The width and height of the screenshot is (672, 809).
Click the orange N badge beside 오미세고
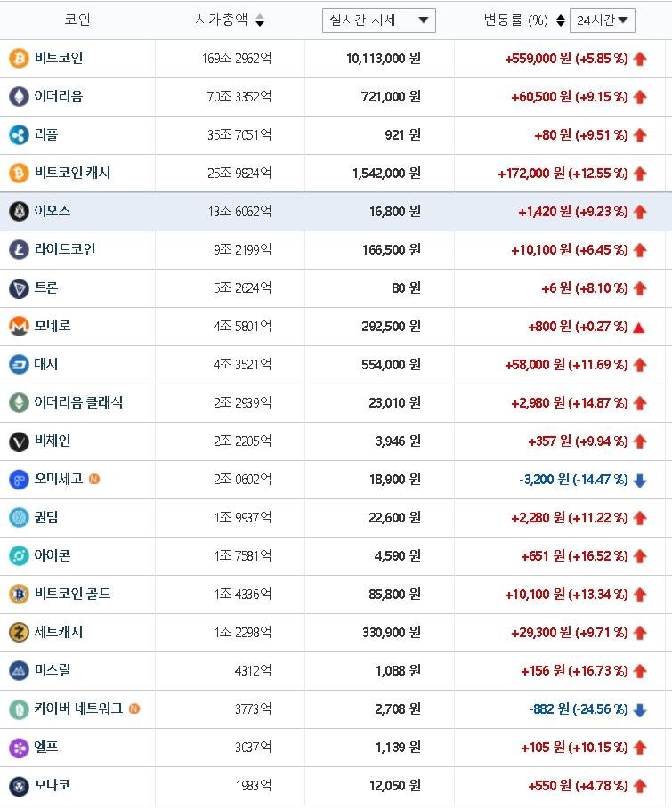coord(94,479)
